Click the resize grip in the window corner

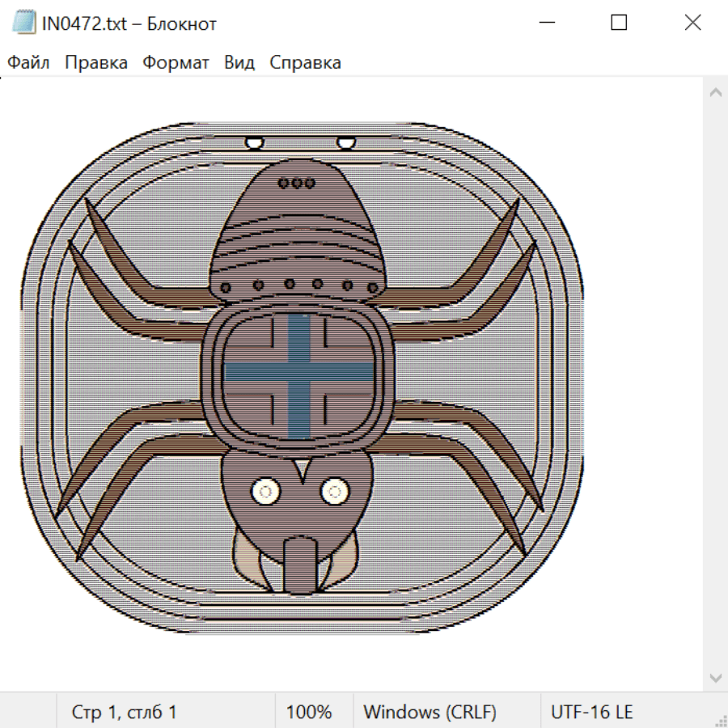pyautogui.click(x=721, y=721)
